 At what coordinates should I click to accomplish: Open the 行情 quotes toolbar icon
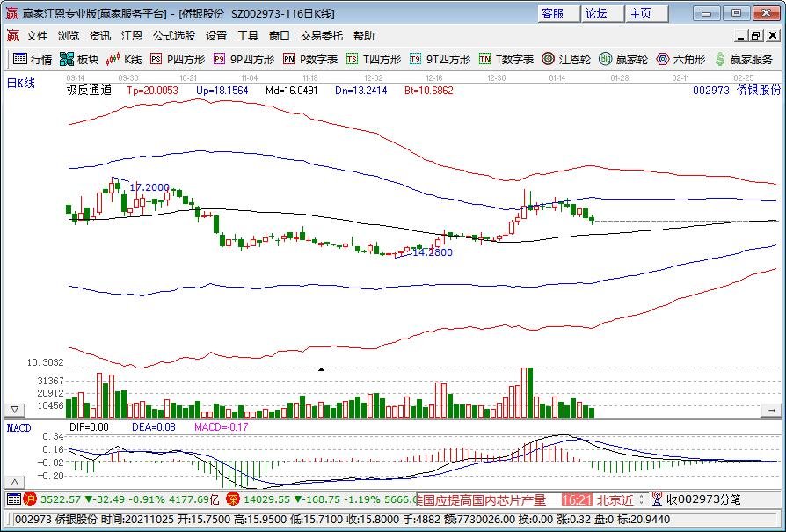32,59
